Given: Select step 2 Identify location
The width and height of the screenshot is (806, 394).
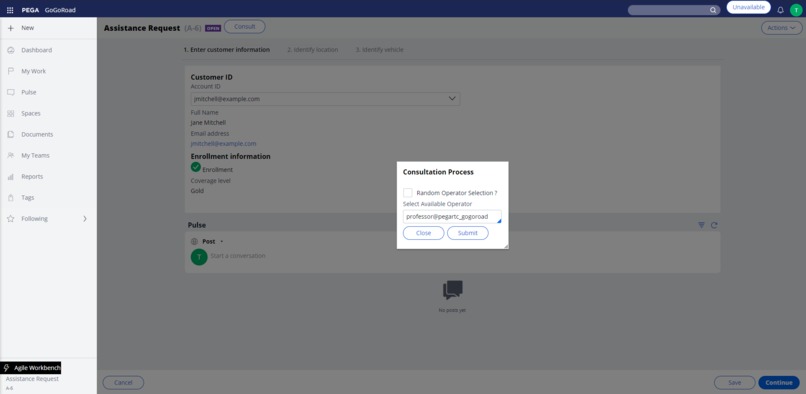Looking at the screenshot, I should click(313, 50).
